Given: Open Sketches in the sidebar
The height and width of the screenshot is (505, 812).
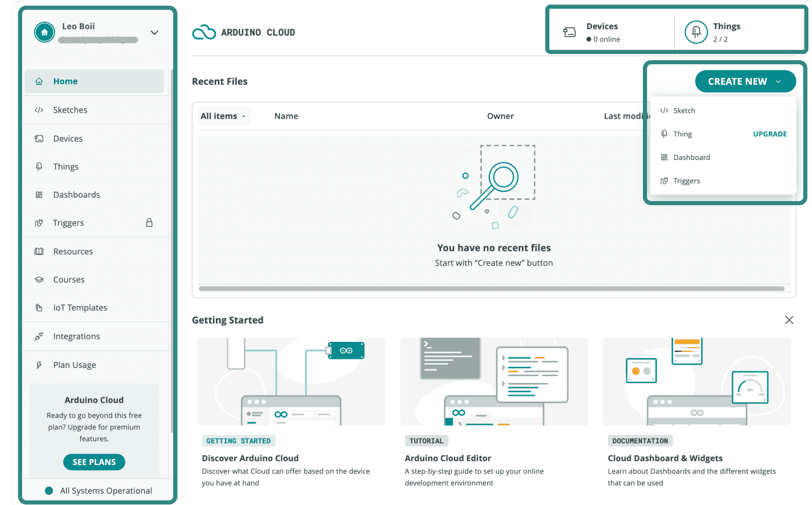Looking at the screenshot, I should click(x=70, y=110).
